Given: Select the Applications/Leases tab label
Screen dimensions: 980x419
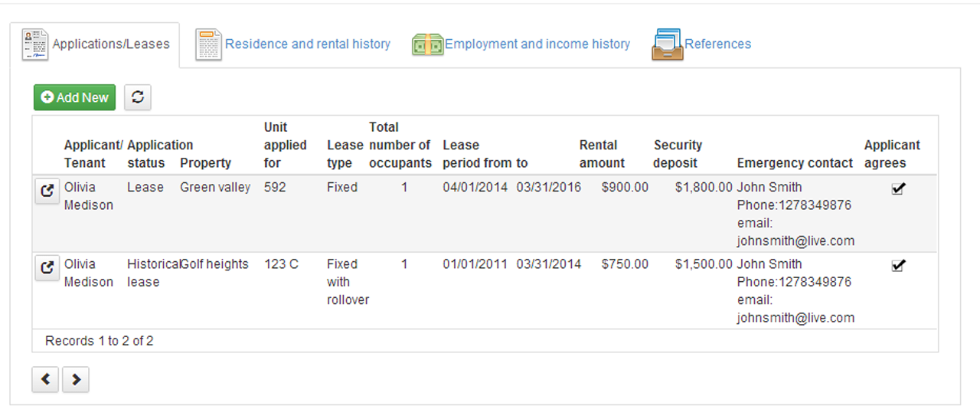Looking at the screenshot, I should (111, 44).
